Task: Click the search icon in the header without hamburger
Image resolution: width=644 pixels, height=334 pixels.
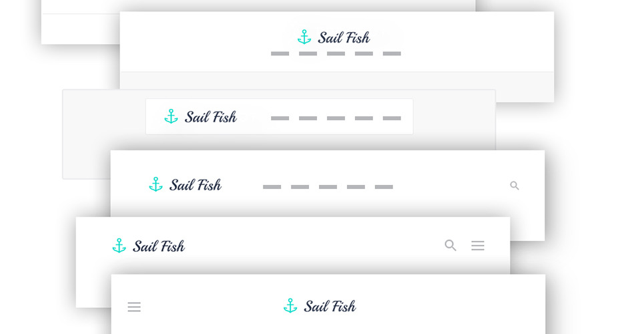Action: click(515, 186)
